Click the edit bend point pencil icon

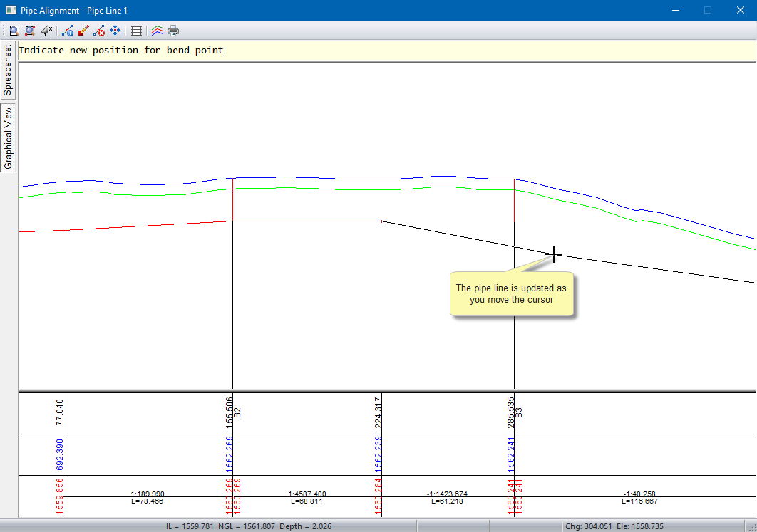(x=83, y=31)
